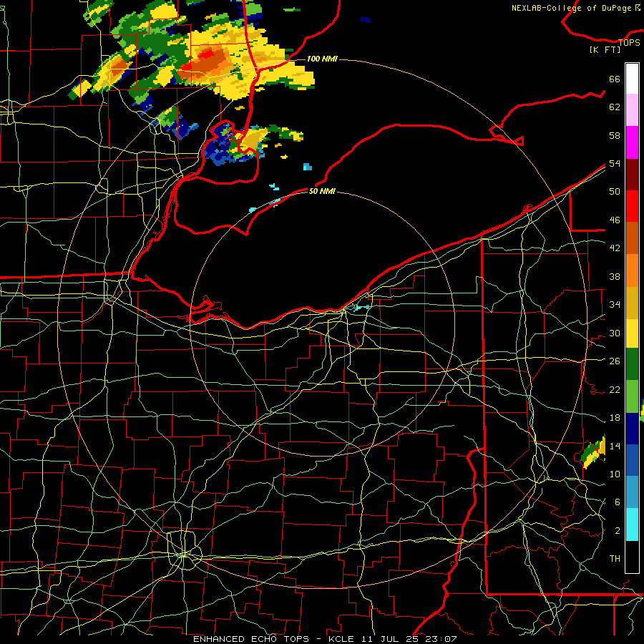The height and width of the screenshot is (644, 644).
Task: Click the TOPS legend title
Action: [x=629, y=43]
